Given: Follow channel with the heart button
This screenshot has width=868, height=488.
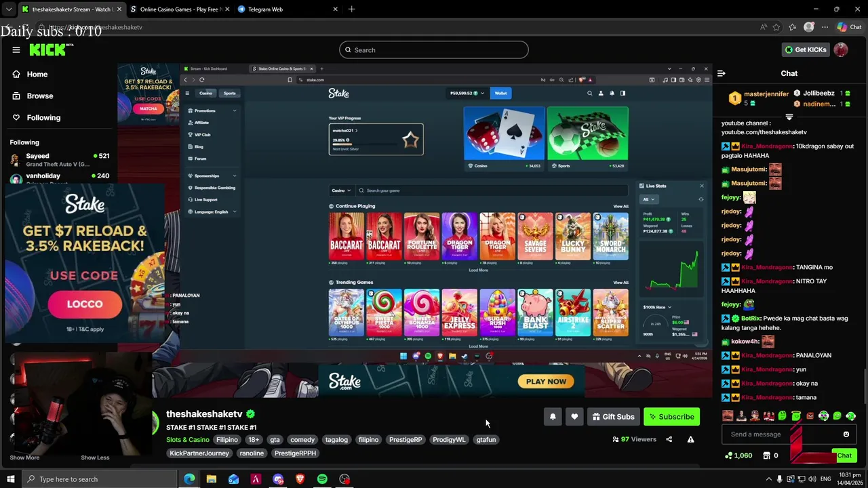Looking at the screenshot, I should 574,417.
